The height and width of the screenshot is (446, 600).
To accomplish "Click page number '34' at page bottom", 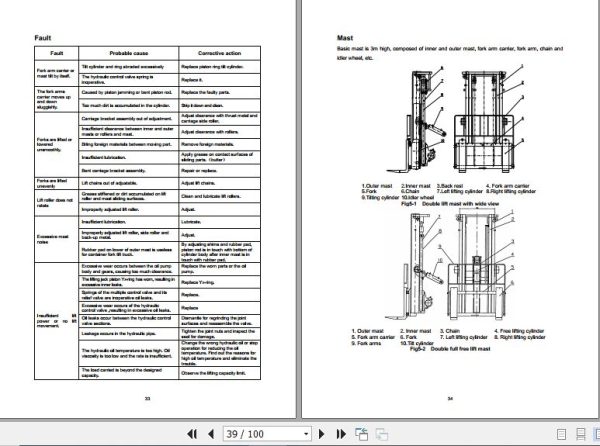I will click(450, 399).
